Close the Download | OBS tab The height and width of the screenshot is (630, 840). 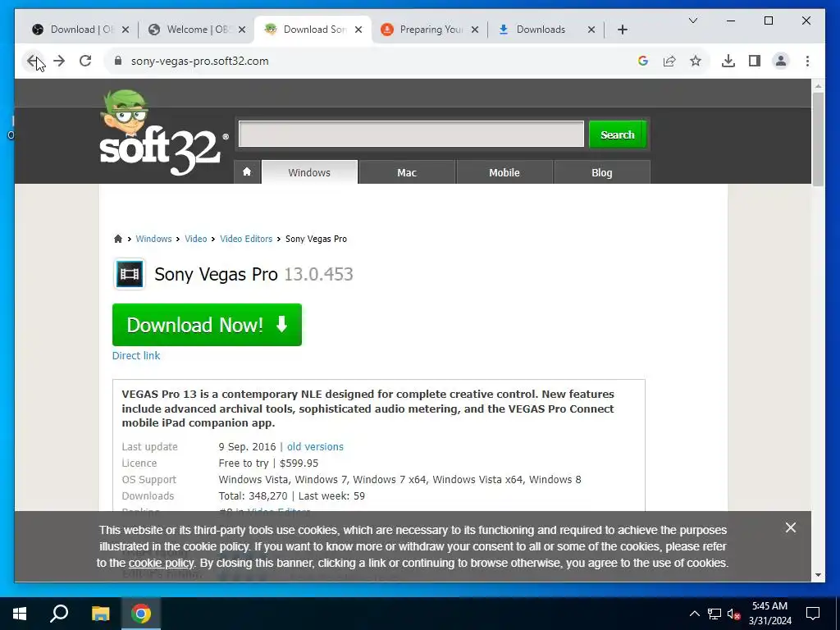[x=126, y=30]
